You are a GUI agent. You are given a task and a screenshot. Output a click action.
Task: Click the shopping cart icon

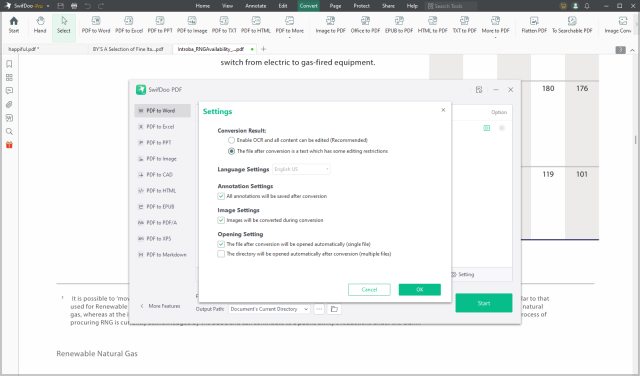pyautogui.click(x=563, y=6)
